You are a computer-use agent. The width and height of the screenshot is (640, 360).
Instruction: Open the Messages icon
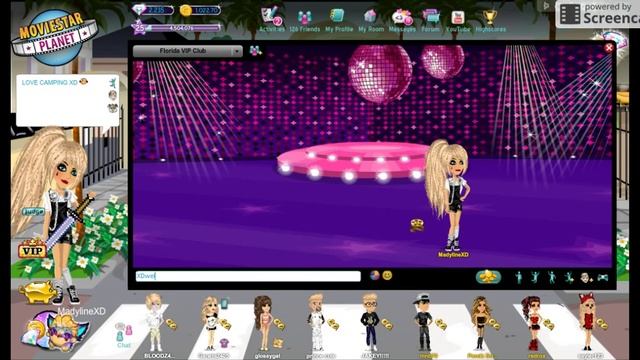pyautogui.click(x=402, y=20)
